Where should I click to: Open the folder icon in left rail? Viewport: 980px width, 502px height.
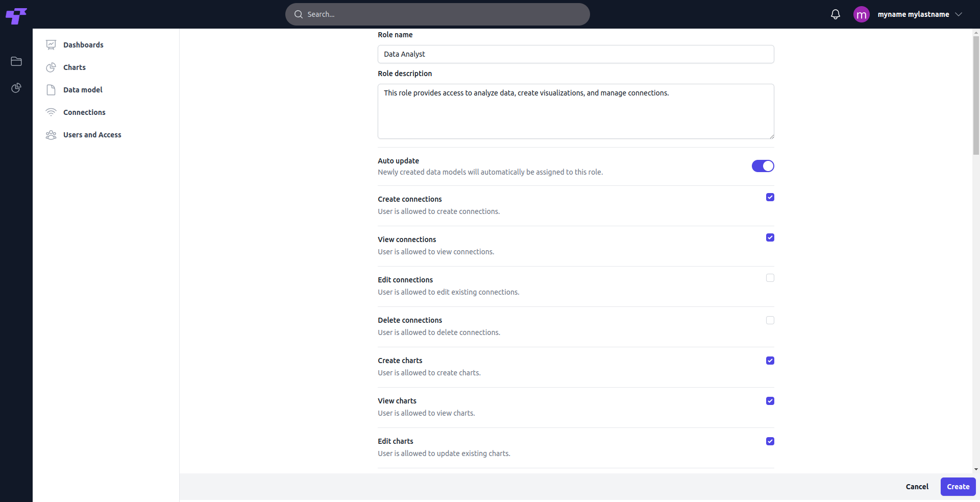coord(16,61)
